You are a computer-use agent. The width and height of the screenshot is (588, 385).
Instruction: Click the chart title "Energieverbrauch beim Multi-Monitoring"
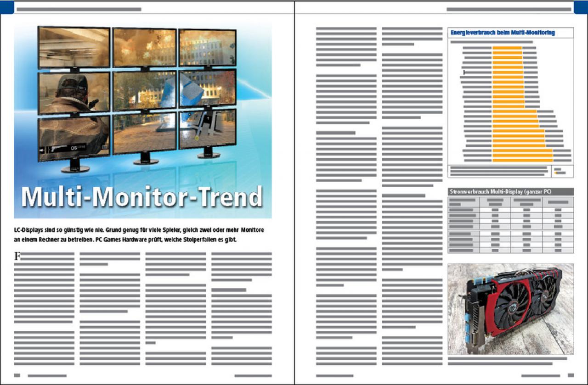click(x=503, y=33)
